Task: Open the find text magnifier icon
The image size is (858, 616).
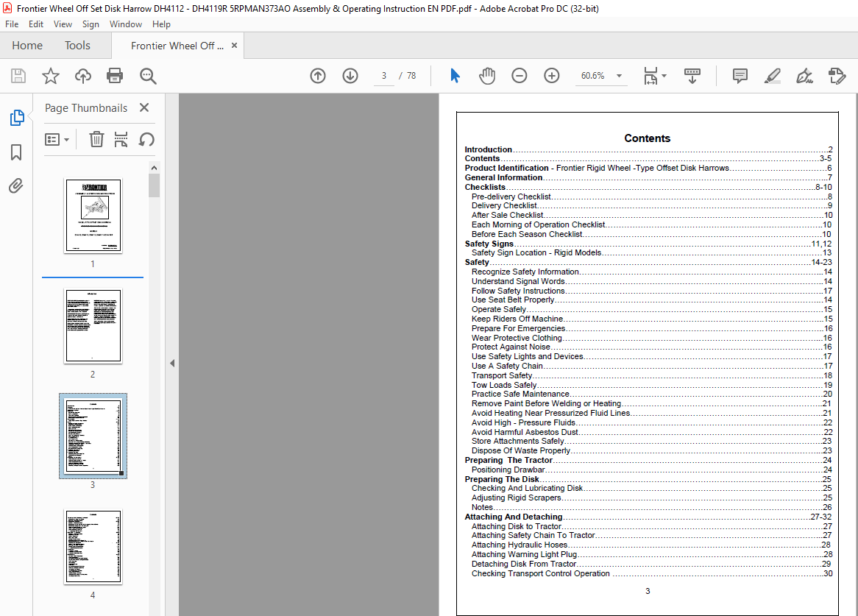Action: tap(148, 76)
